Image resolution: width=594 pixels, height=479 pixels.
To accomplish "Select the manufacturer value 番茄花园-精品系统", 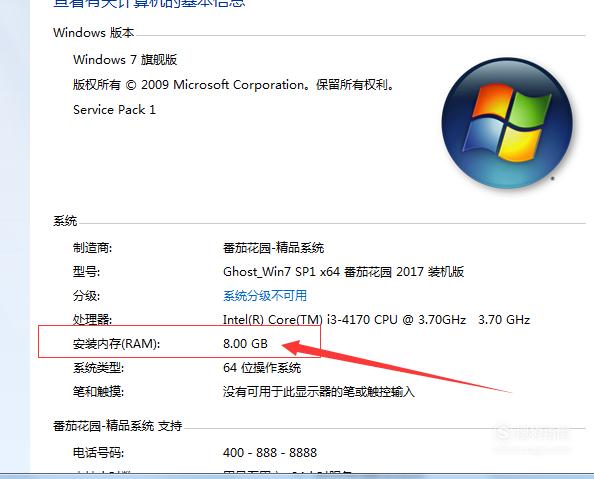I will click(x=273, y=248).
